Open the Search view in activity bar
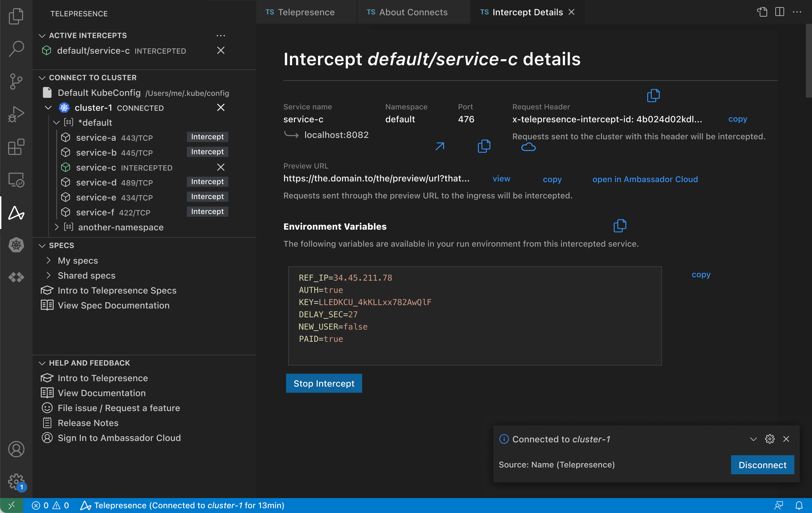Screen dimensions: 812x513 click(x=16, y=49)
